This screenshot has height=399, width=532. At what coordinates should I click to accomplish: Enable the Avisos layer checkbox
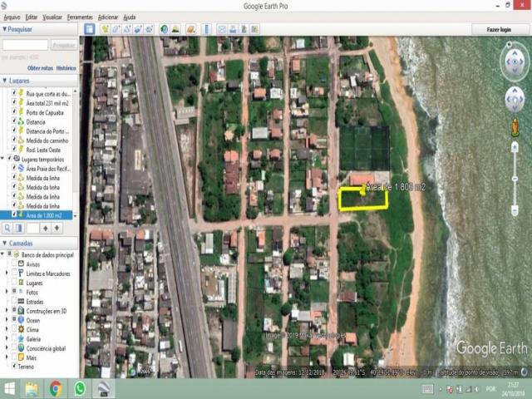[x=14, y=264]
